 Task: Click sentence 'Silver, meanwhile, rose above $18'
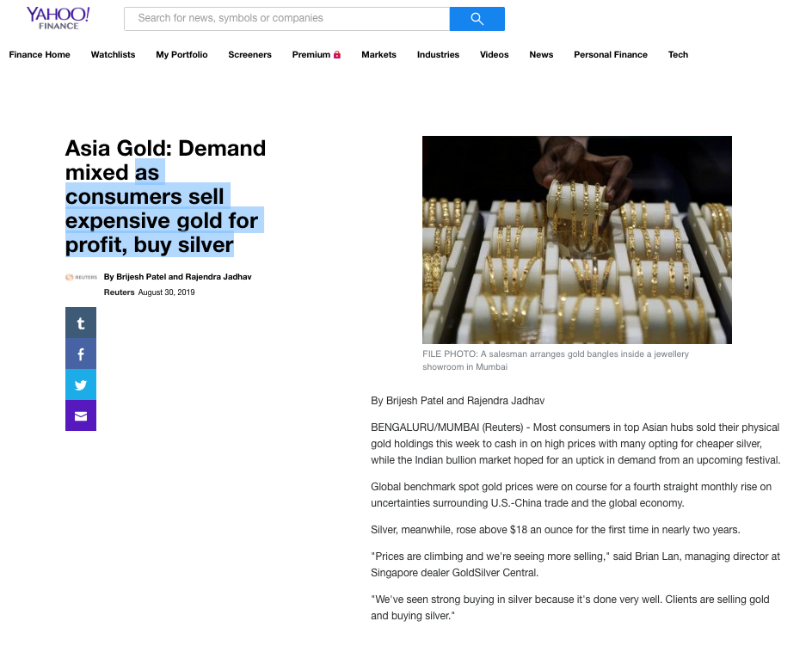556,529
